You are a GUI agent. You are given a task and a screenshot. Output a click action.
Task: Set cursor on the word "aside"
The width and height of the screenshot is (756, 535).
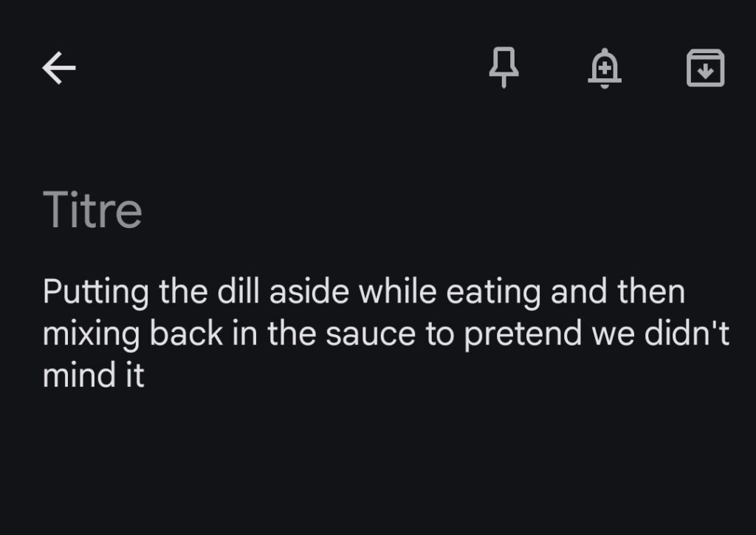click(309, 291)
